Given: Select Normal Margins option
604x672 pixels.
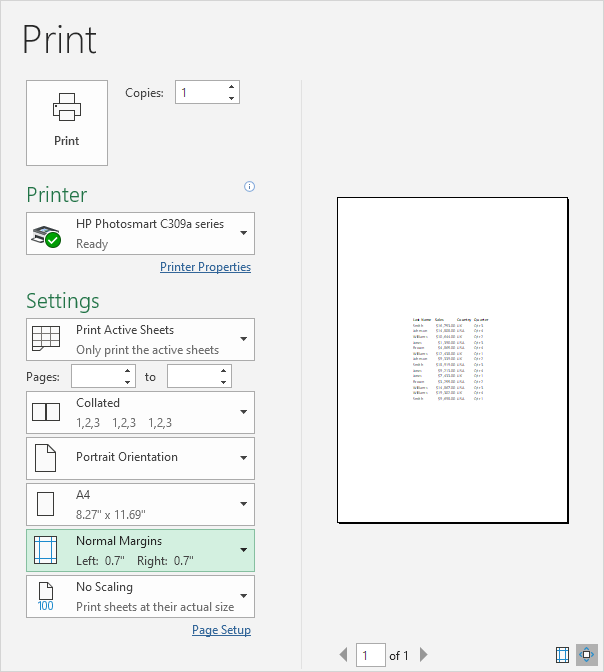Looking at the screenshot, I should pyautogui.click(x=140, y=550).
